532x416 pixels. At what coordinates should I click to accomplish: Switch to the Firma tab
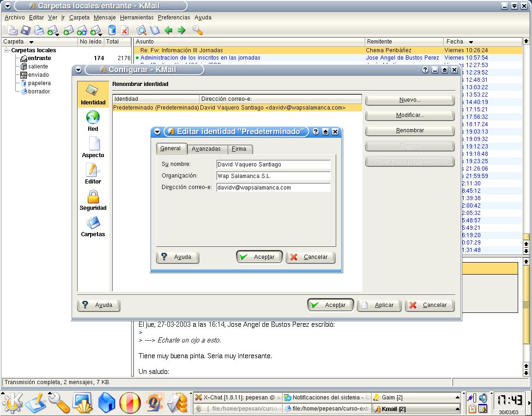pos(239,149)
